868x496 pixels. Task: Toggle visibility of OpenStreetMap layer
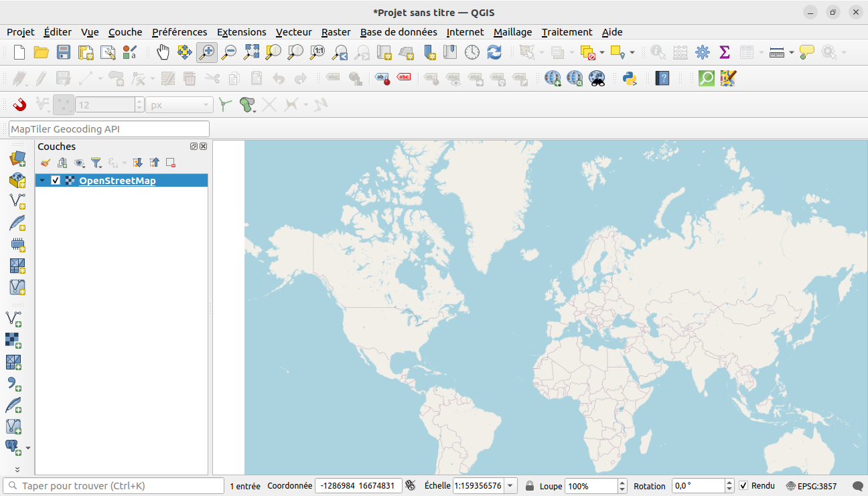coord(56,181)
